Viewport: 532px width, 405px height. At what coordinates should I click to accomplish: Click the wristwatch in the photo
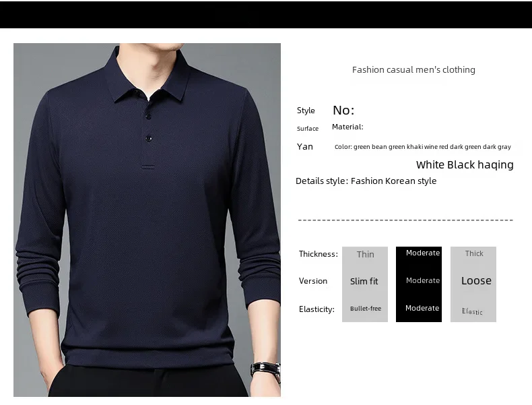click(x=265, y=370)
